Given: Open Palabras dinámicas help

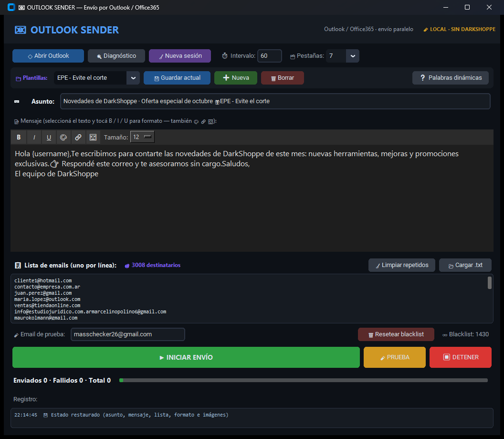Looking at the screenshot, I should [451, 78].
